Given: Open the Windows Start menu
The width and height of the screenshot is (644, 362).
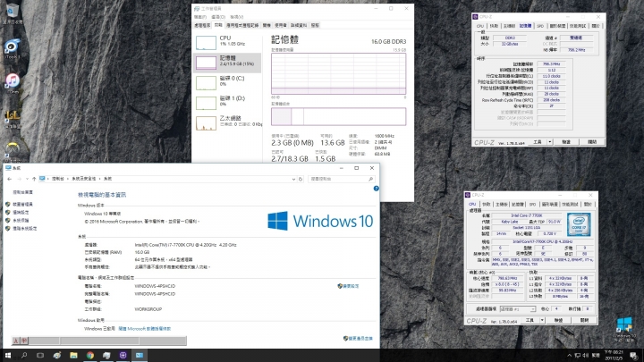Looking at the screenshot, I should 8,356.
